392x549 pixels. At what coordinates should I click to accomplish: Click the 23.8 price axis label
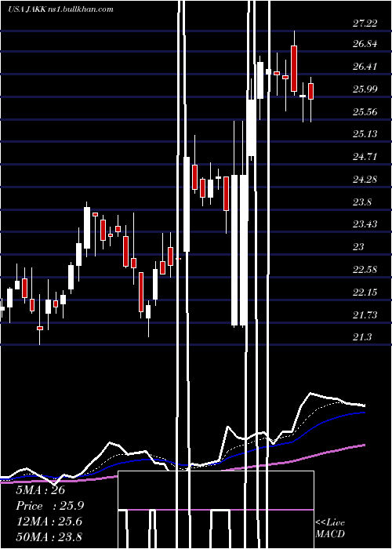point(362,202)
